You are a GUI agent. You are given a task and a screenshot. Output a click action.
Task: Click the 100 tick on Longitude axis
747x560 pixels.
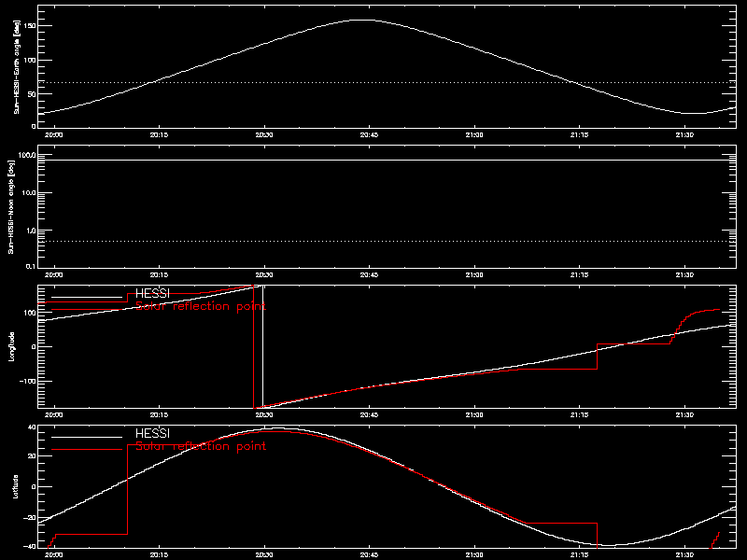[30, 313]
